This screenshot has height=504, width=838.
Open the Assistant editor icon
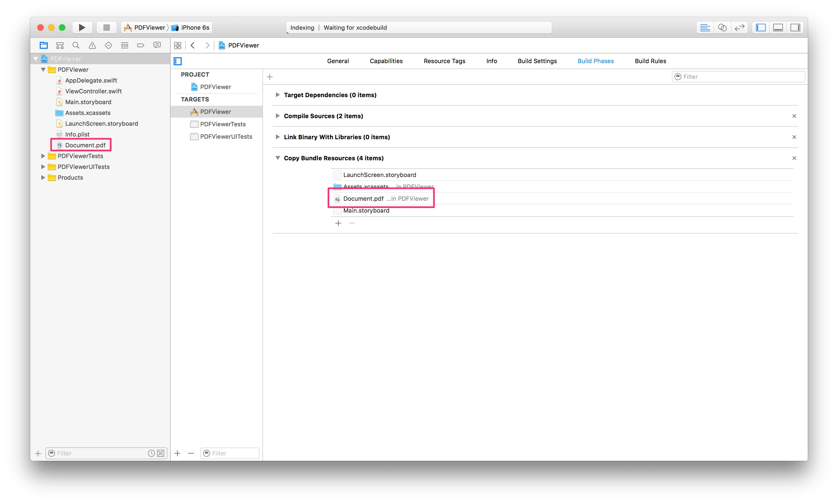pos(722,28)
